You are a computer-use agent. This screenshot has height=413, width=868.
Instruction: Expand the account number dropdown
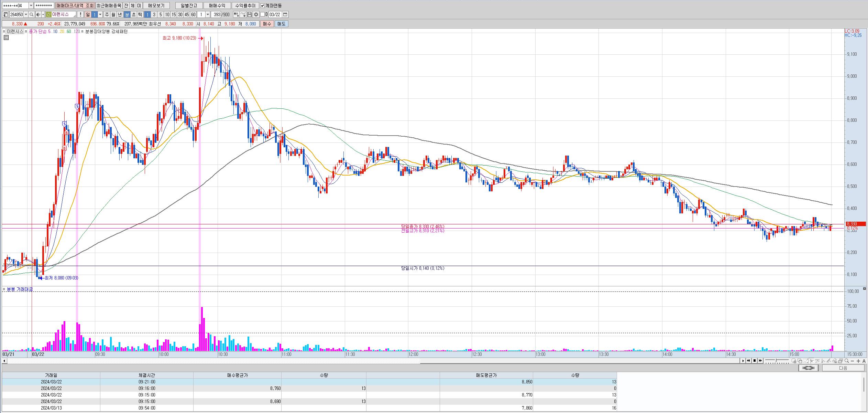coord(31,6)
